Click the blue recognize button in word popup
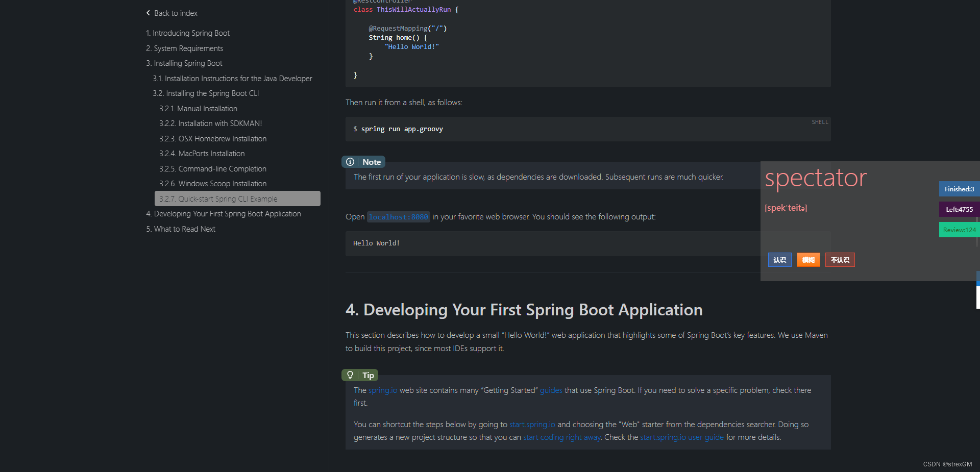This screenshot has height=472, width=980. pos(779,260)
